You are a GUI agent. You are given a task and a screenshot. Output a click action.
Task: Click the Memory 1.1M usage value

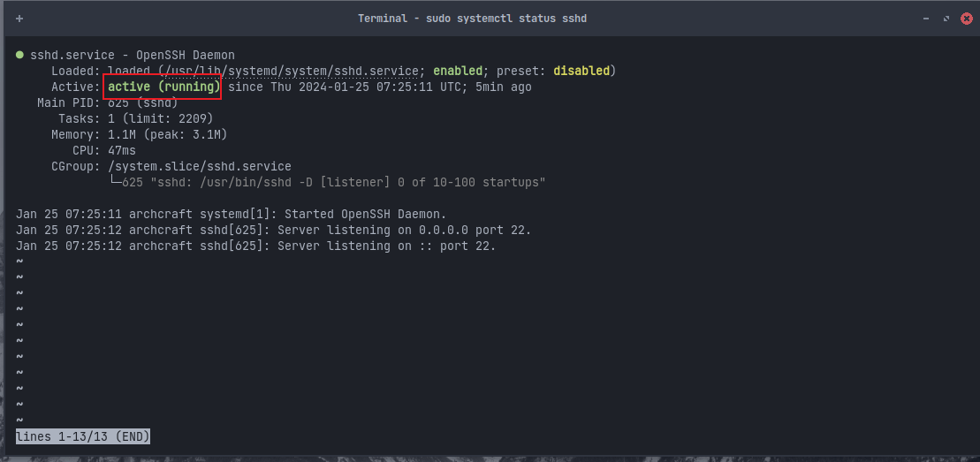[x=122, y=135]
